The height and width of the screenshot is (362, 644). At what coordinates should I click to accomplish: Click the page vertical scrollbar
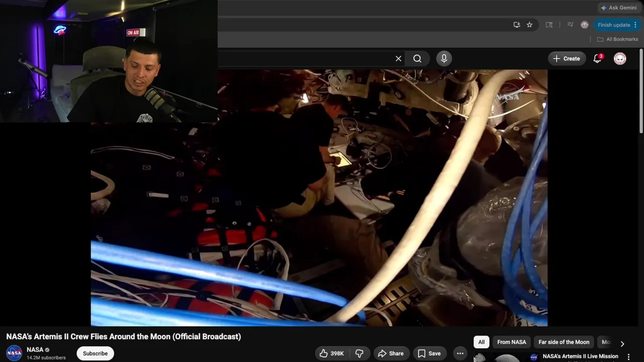[x=641, y=90]
